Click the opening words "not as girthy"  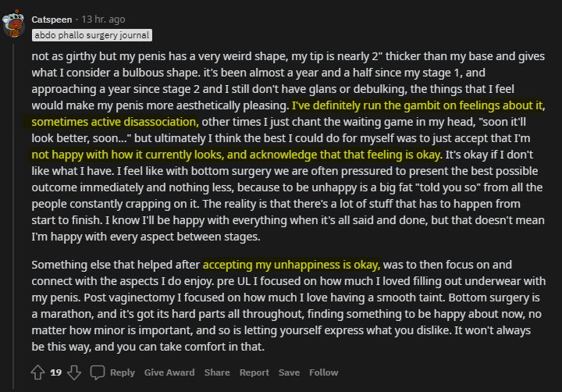66,56
